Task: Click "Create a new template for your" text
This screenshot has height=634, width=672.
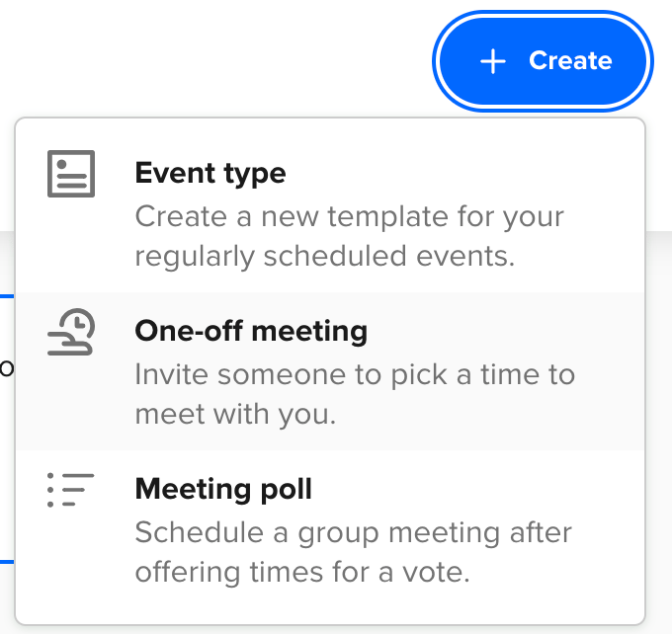Action: click(x=349, y=216)
